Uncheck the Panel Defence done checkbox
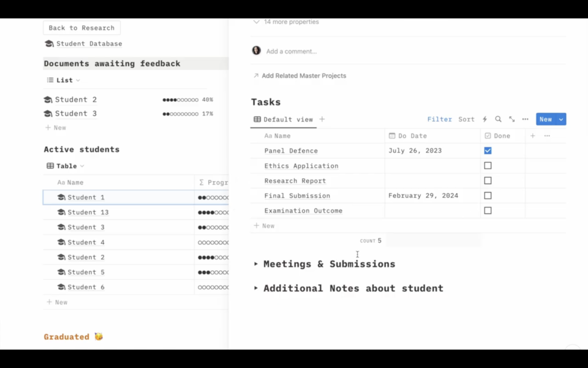Image resolution: width=588 pixels, height=368 pixels. [488, 151]
